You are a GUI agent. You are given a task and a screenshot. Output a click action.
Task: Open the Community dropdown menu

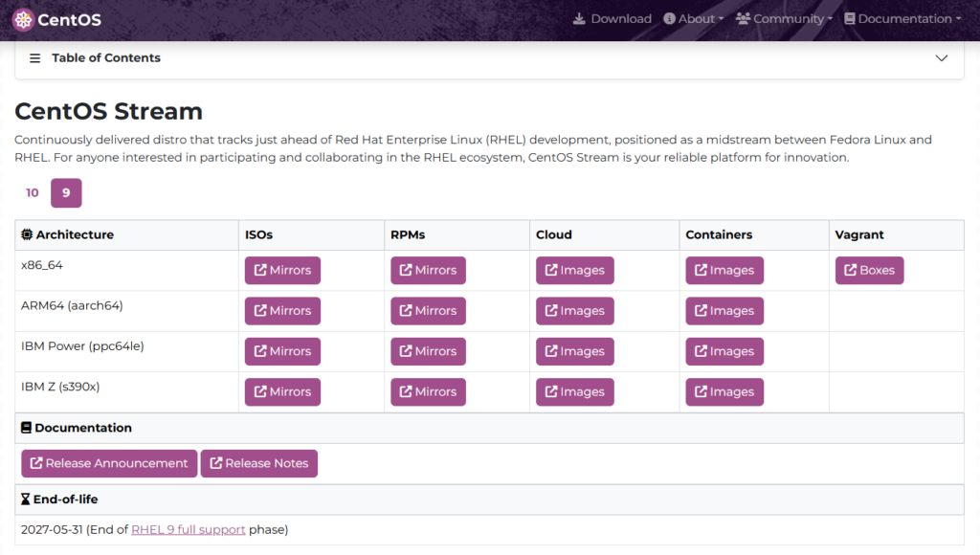[x=784, y=19]
